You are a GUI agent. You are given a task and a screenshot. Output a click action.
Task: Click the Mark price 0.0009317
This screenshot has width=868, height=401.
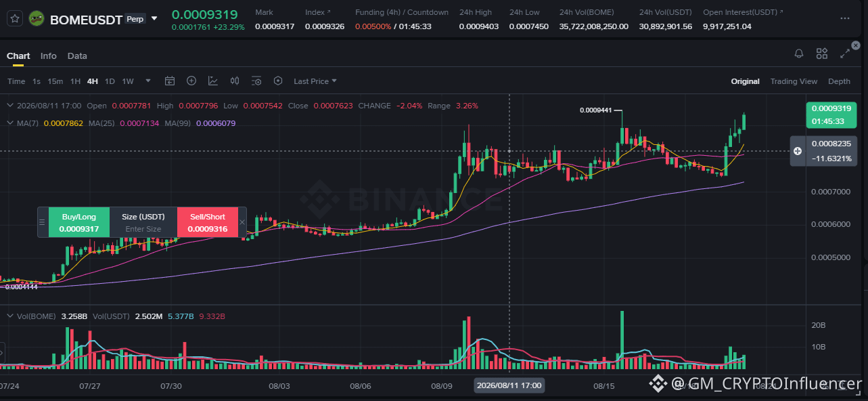[x=275, y=26]
